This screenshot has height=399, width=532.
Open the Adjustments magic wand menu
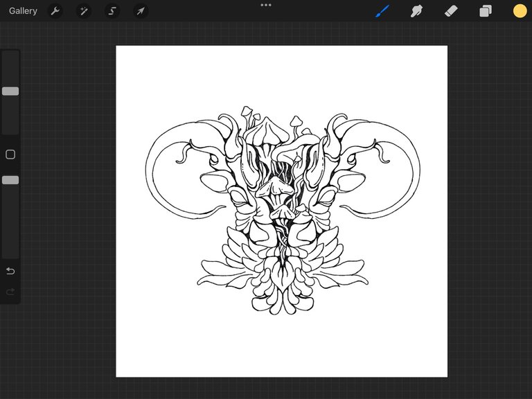(83, 11)
